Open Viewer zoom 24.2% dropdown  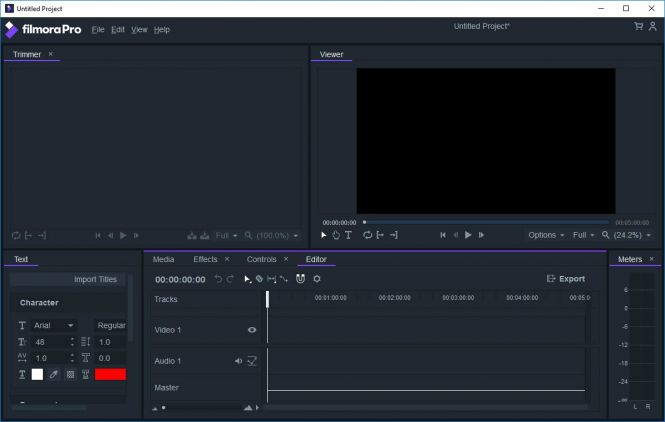(632, 235)
